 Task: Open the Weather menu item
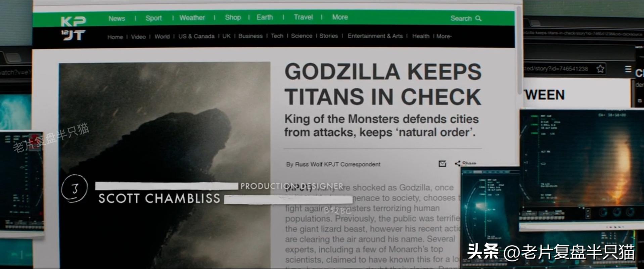click(x=192, y=18)
